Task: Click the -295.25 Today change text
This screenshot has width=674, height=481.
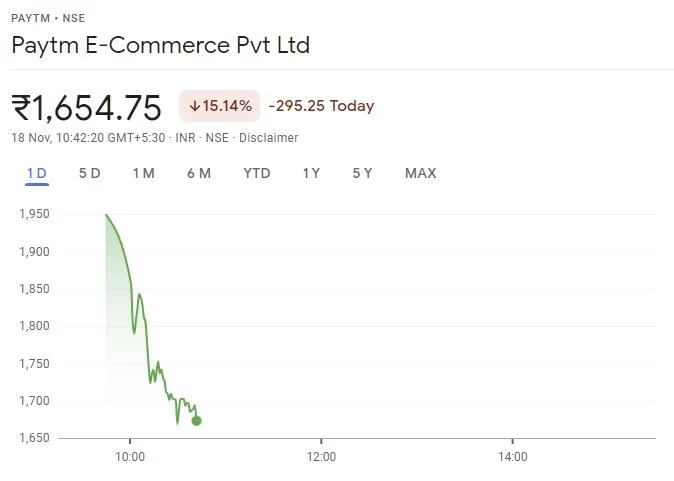Action: pyautogui.click(x=321, y=106)
